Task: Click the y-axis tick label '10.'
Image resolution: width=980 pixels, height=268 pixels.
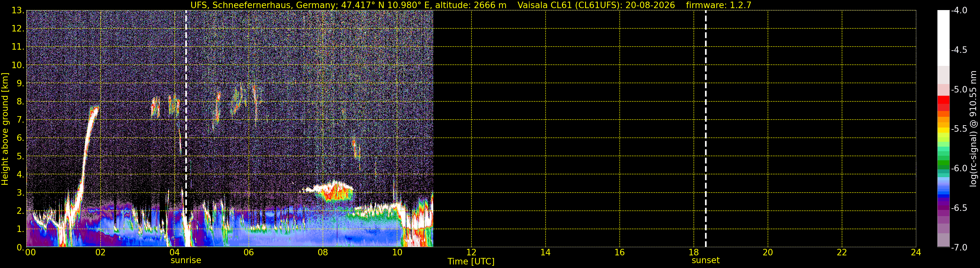Action: tap(18, 65)
